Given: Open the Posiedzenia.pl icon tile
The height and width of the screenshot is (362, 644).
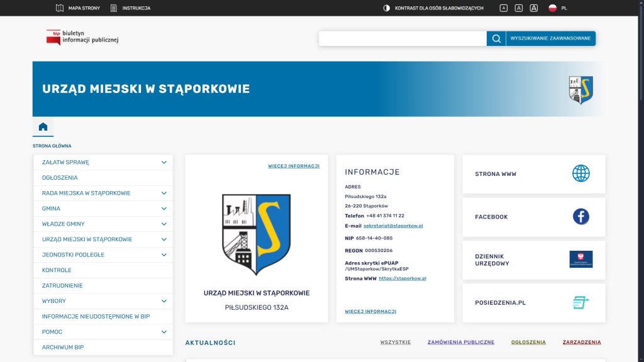Looking at the screenshot, I should pos(580,303).
